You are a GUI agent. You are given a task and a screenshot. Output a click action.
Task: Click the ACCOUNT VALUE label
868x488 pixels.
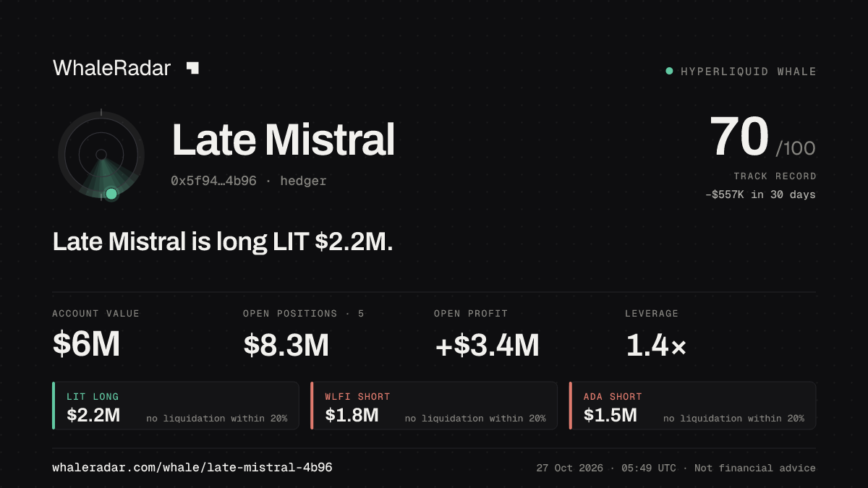(95, 314)
